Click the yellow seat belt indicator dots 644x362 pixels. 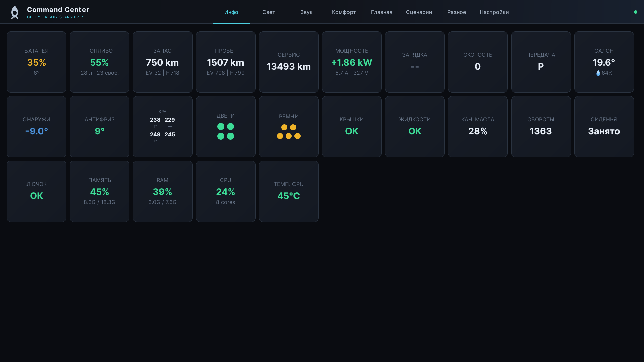(x=288, y=132)
